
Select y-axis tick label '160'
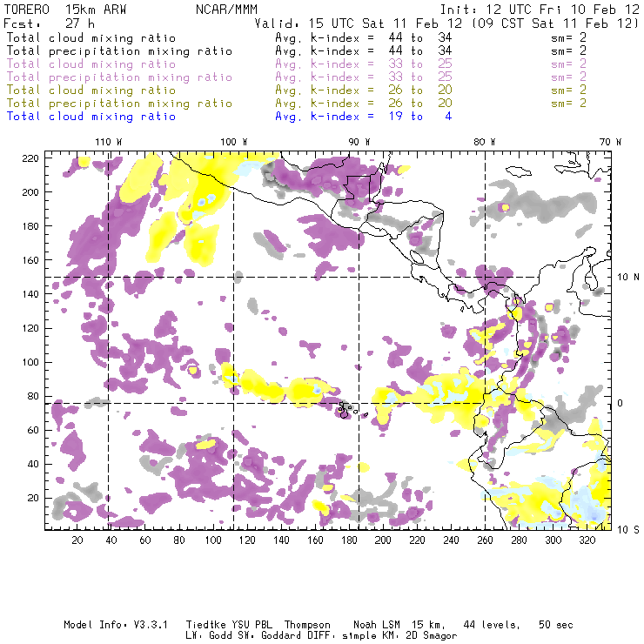[30, 260]
